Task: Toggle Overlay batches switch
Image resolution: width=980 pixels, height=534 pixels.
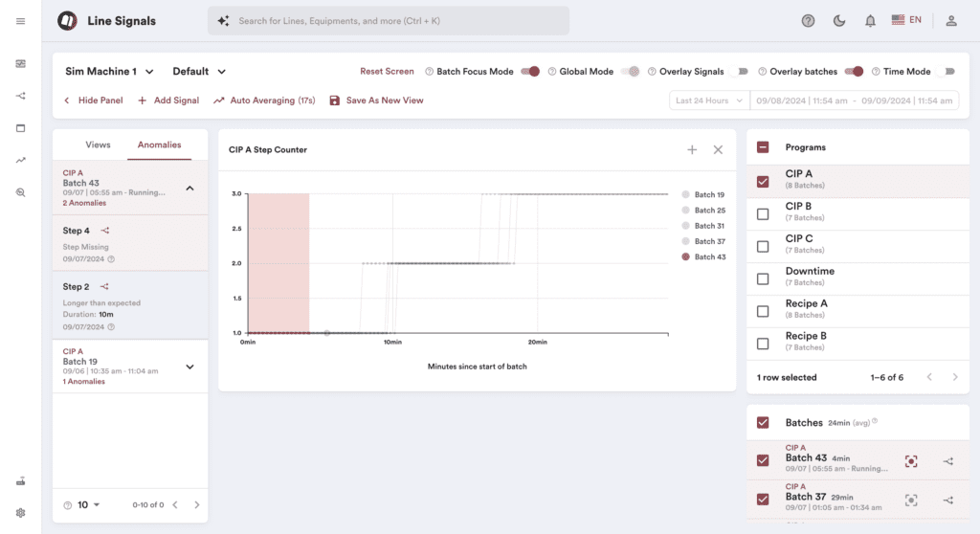Action: click(854, 71)
